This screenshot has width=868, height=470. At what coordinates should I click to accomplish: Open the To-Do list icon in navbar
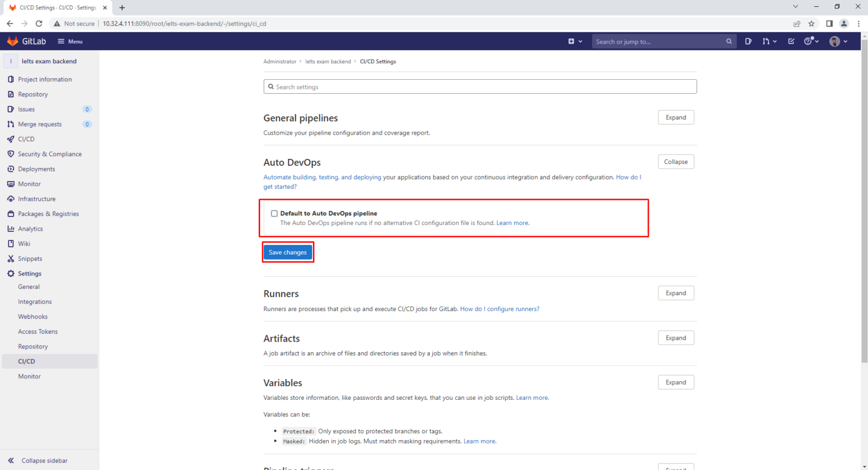click(x=791, y=41)
